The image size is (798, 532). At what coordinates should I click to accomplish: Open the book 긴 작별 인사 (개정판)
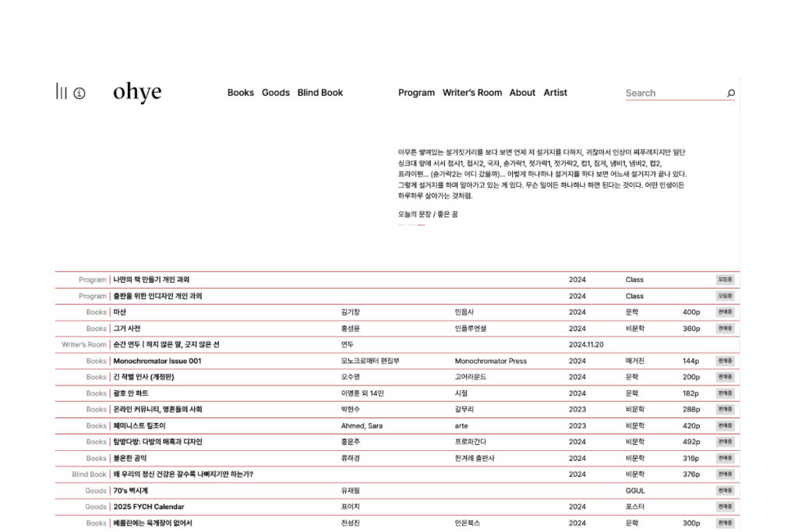(x=143, y=377)
